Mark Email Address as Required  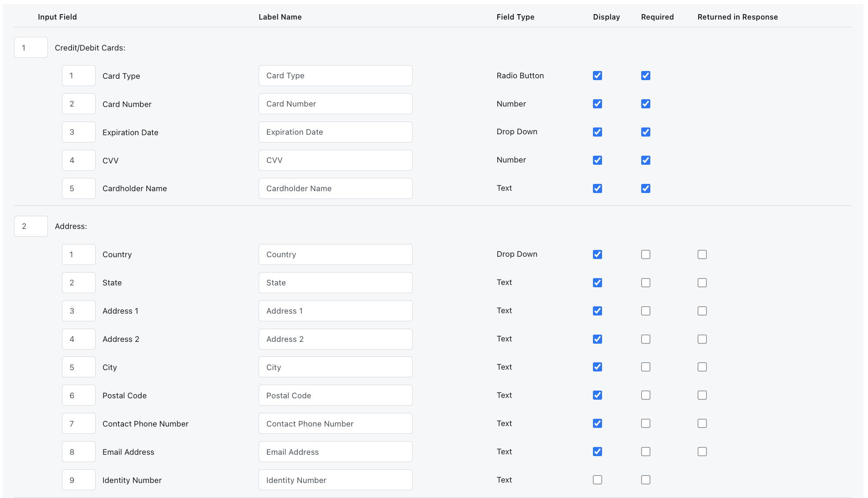[x=646, y=452]
